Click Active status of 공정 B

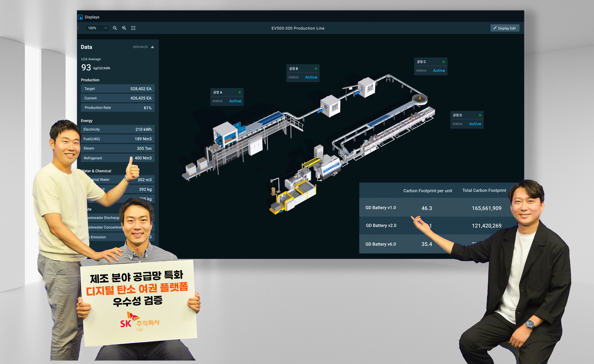coord(311,77)
